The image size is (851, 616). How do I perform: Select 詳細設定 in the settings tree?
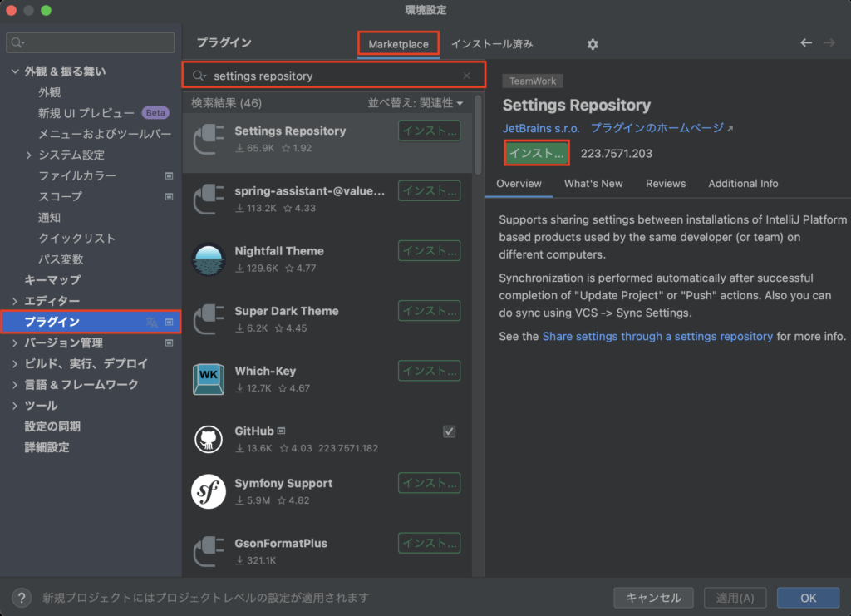(47, 448)
